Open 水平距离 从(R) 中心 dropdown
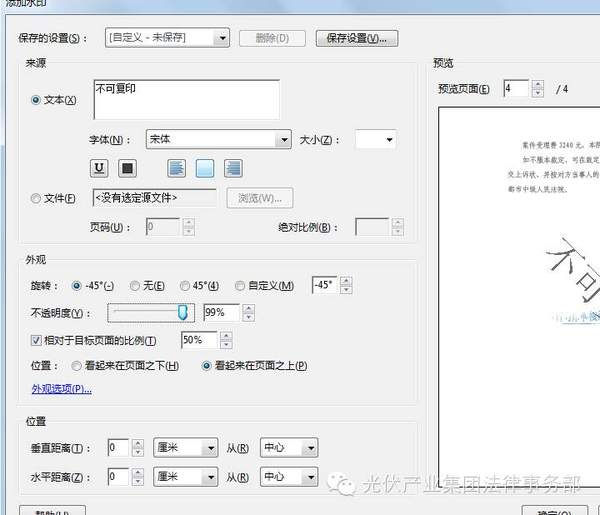 (x=289, y=477)
